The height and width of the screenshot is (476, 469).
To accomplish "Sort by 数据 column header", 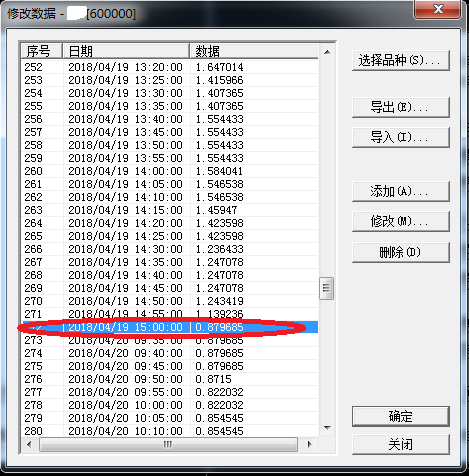I will [x=254, y=51].
